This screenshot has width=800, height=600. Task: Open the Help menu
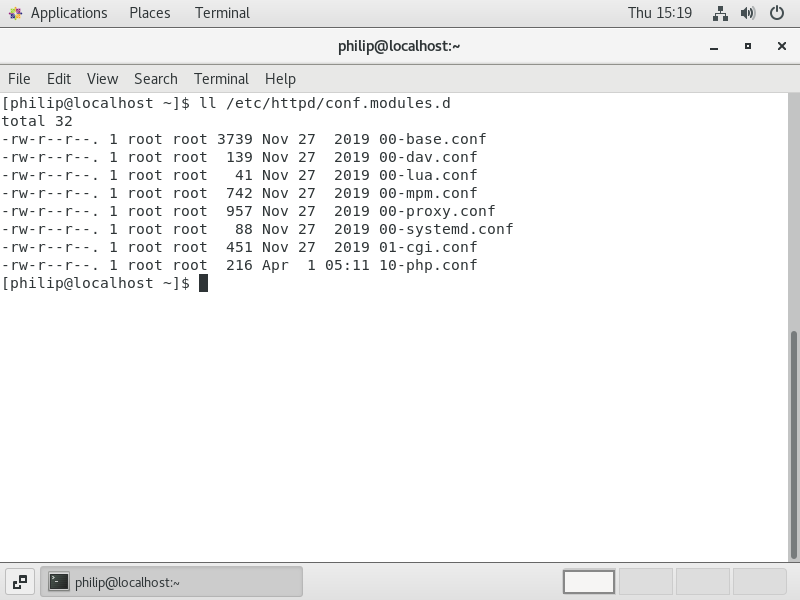click(x=280, y=79)
